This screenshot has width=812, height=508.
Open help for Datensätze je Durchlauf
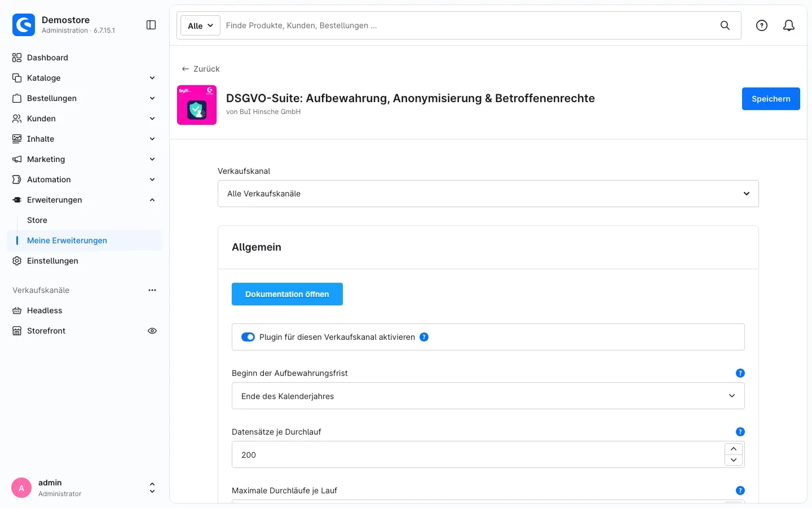pos(740,432)
